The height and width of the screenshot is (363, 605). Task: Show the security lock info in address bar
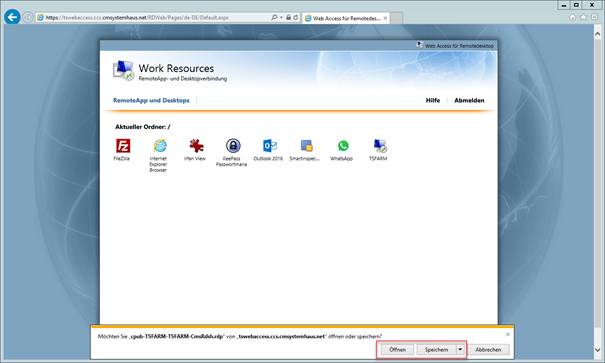[x=288, y=17]
